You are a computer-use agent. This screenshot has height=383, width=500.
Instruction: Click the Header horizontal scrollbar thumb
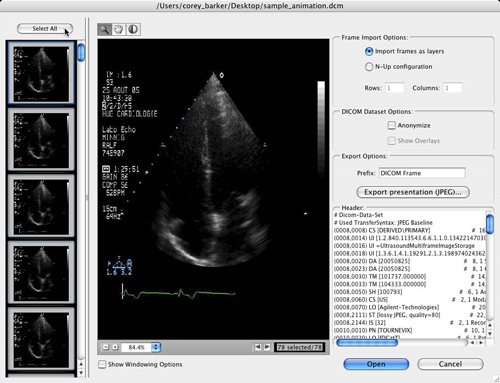pyautogui.click(x=367, y=343)
